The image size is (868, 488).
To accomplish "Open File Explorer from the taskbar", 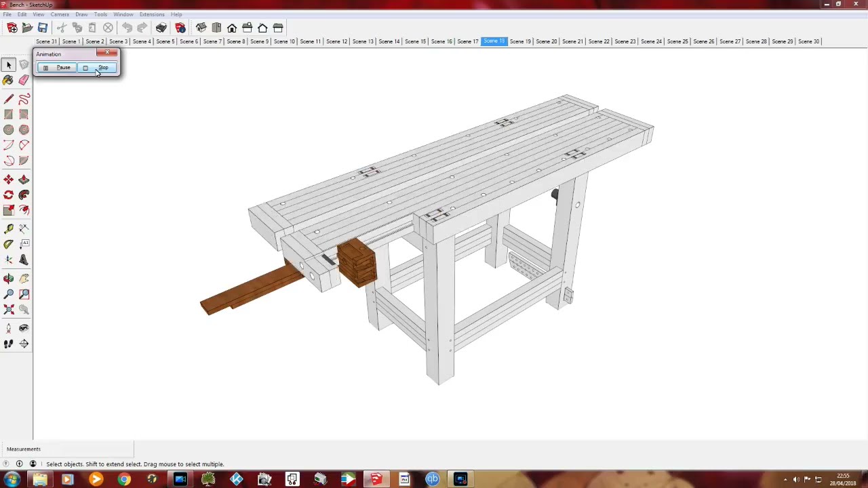I will point(40,480).
